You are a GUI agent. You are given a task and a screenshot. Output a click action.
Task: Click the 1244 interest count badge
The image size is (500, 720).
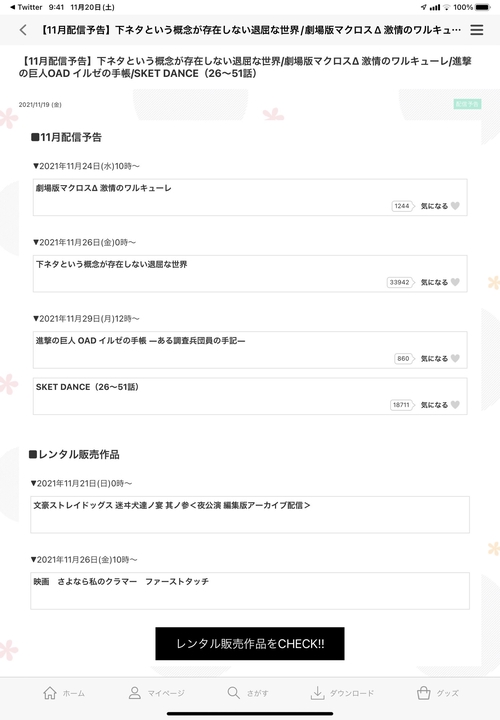point(402,206)
